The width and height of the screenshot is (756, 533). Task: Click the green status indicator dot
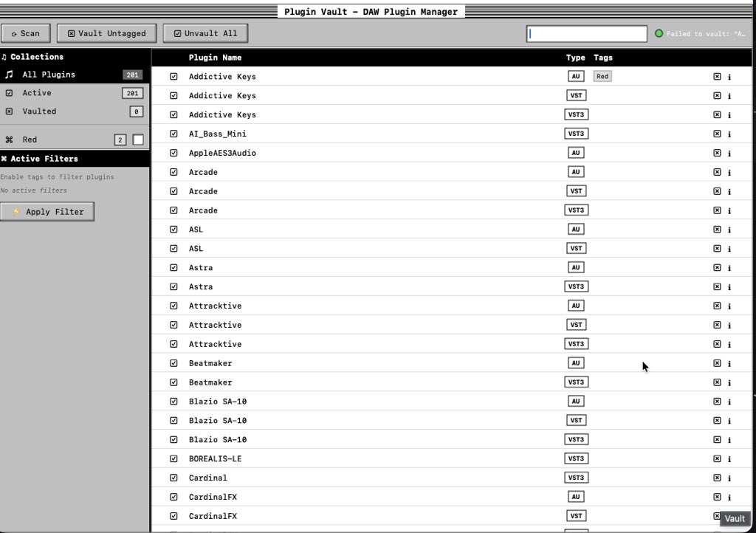click(x=659, y=33)
